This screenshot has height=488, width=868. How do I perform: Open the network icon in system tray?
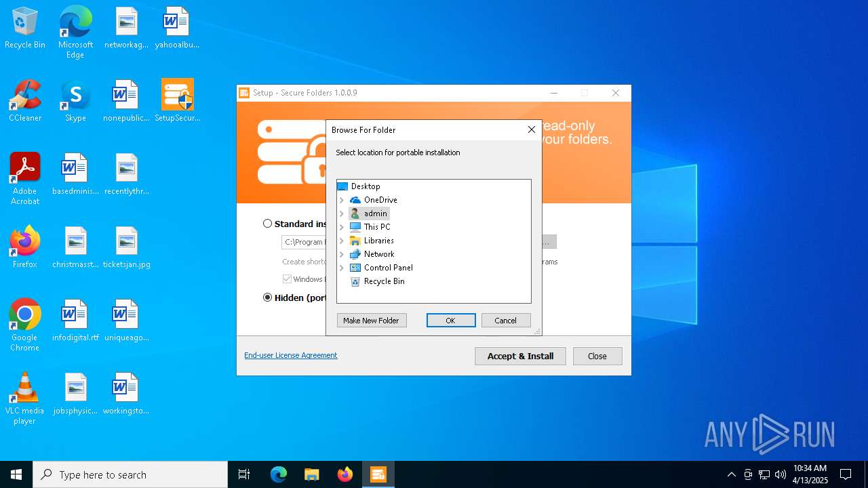(764, 474)
